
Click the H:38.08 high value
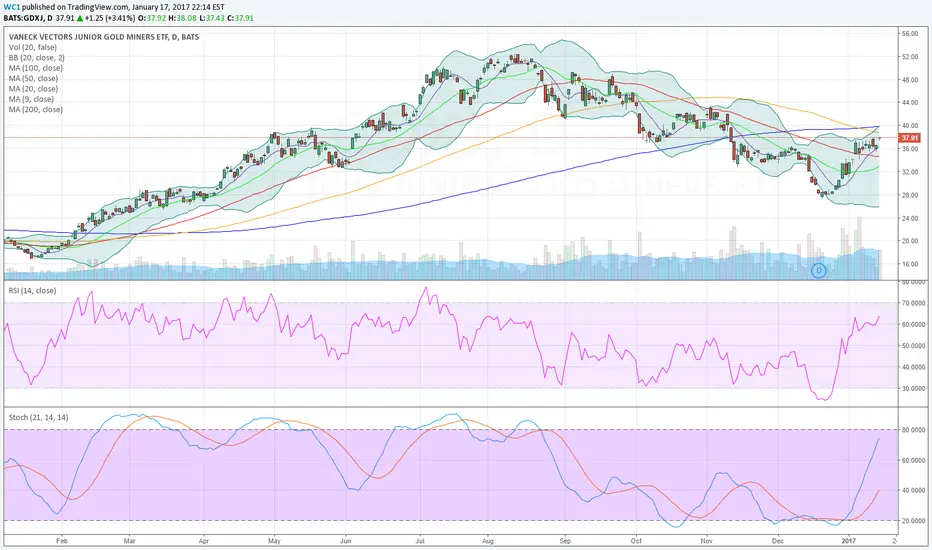point(181,18)
